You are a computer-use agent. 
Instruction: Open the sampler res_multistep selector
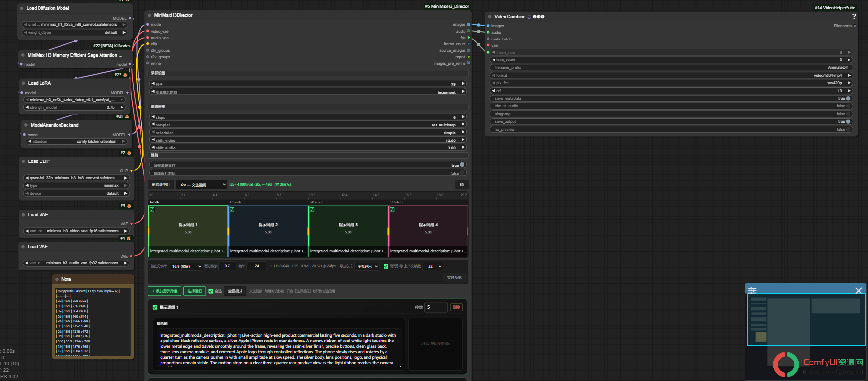pos(309,125)
